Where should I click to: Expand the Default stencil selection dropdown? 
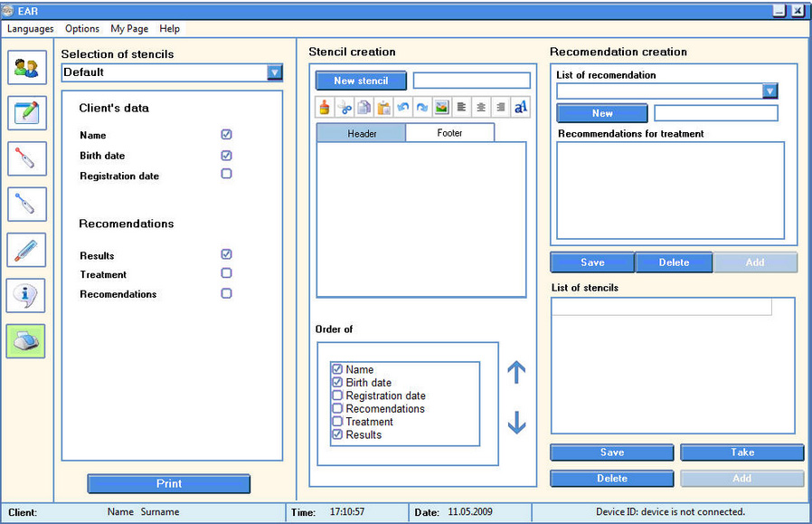(x=275, y=72)
